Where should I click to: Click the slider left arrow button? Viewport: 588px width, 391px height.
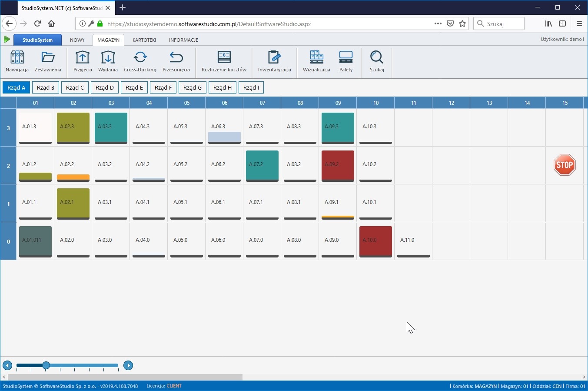point(7,365)
